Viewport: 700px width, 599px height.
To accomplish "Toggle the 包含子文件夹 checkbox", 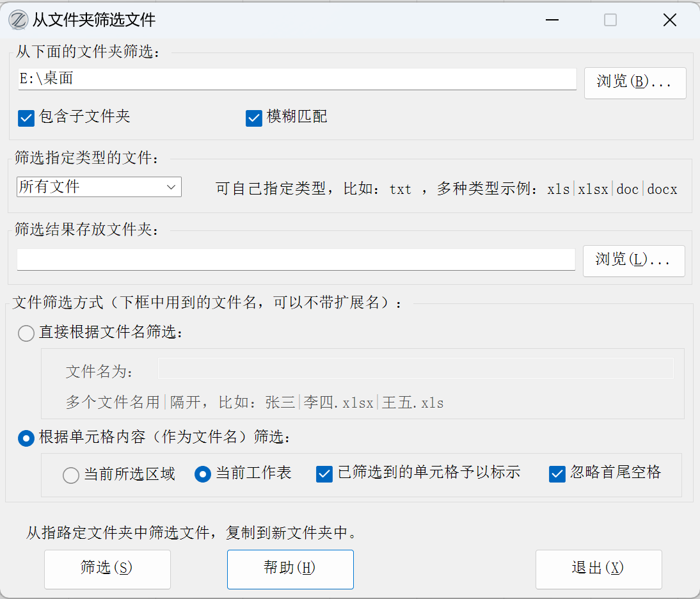I will click(26, 118).
